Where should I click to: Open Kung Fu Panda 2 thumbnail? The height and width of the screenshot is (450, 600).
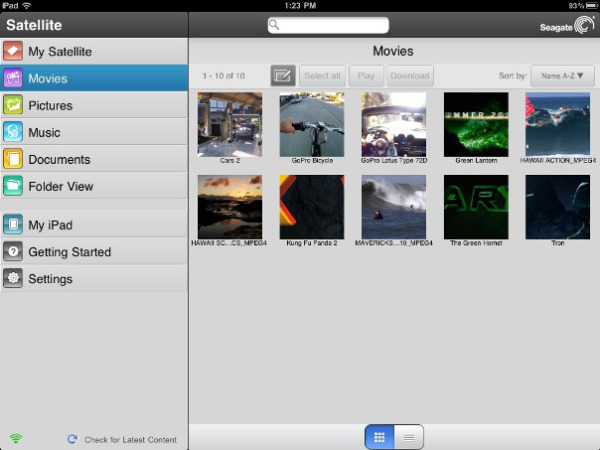(x=312, y=207)
